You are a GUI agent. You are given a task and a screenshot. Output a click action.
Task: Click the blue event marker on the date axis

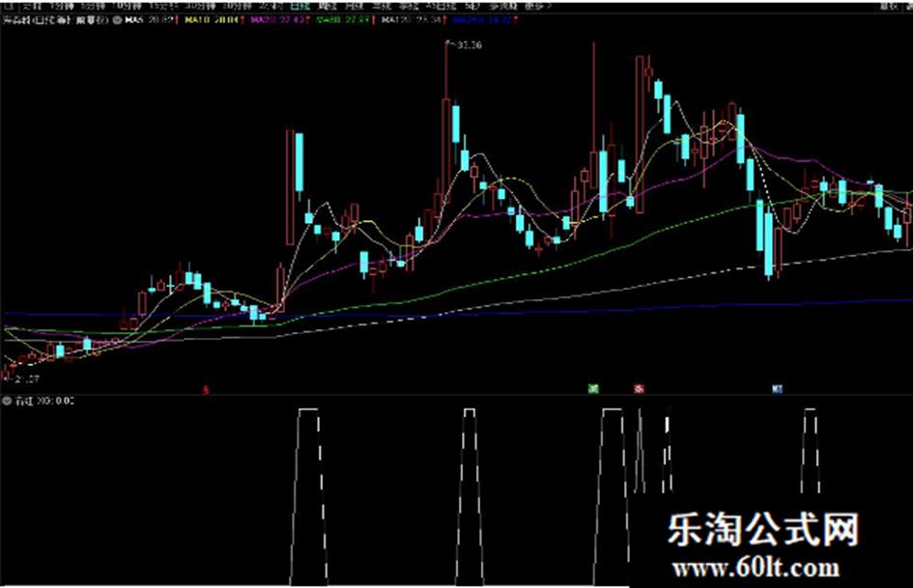[777, 388]
